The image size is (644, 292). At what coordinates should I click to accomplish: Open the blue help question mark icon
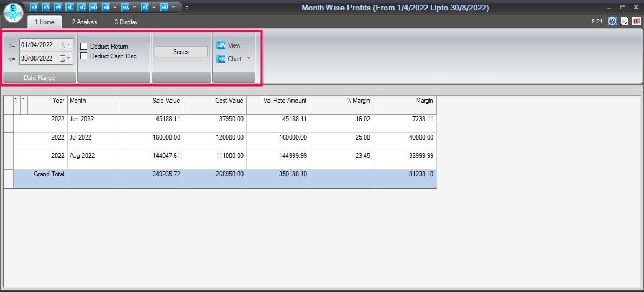coord(613,21)
